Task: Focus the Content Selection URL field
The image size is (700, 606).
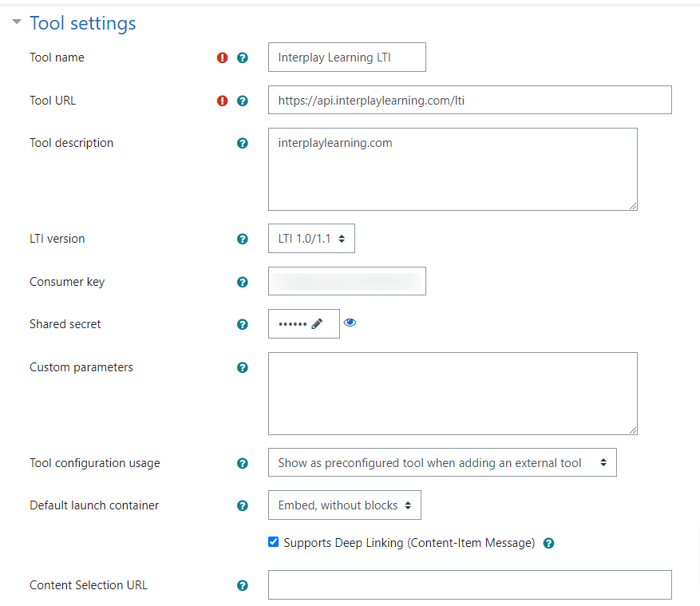Action: coord(469,584)
